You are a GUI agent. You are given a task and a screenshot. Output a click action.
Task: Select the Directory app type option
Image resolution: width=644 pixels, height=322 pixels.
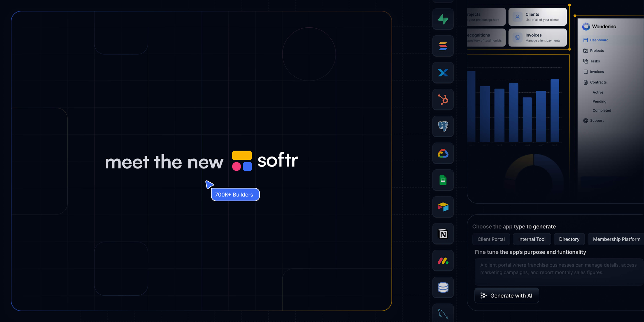pyautogui.click(x=569, y=239)
